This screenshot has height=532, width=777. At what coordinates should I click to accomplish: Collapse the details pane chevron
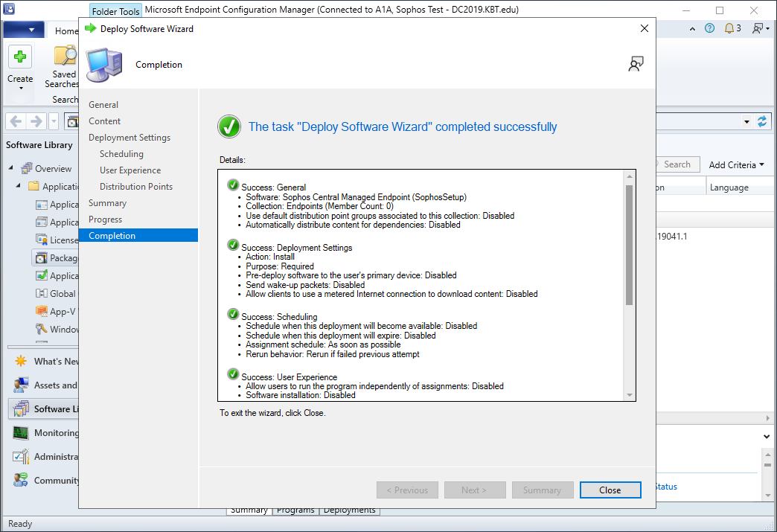coord(767,437)
